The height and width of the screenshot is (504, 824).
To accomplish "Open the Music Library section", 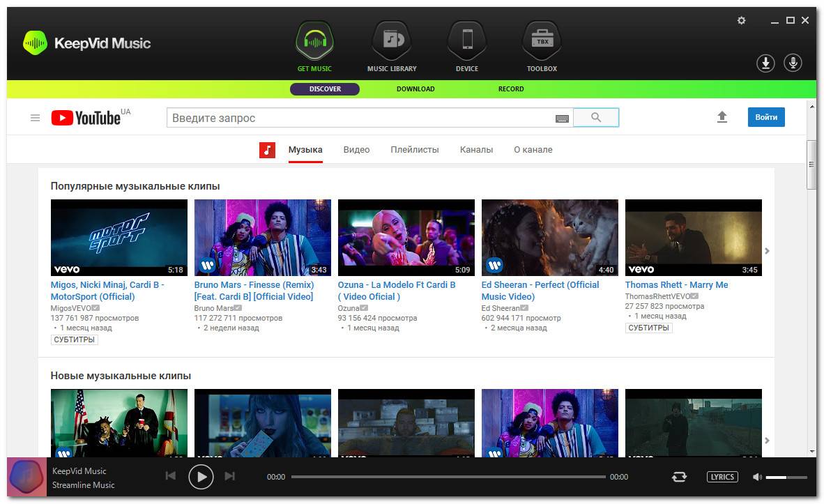I will tap(392, 47).
